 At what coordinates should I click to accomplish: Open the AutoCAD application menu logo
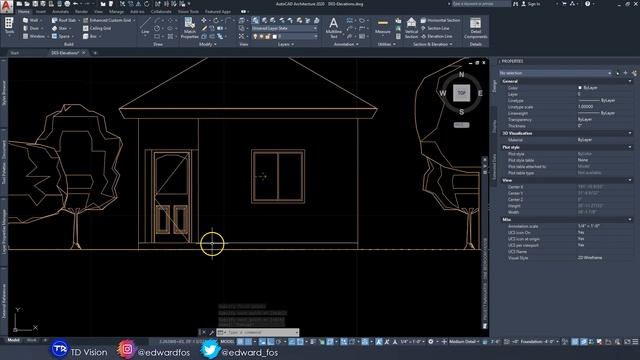[x=7, y=6]
